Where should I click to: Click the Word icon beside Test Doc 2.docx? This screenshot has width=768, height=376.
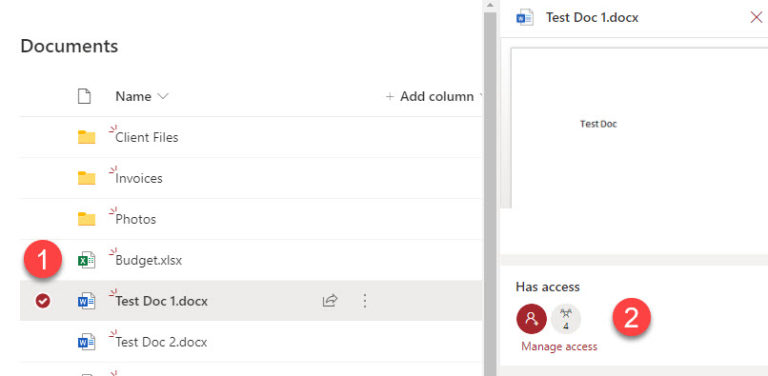[87, 341]
